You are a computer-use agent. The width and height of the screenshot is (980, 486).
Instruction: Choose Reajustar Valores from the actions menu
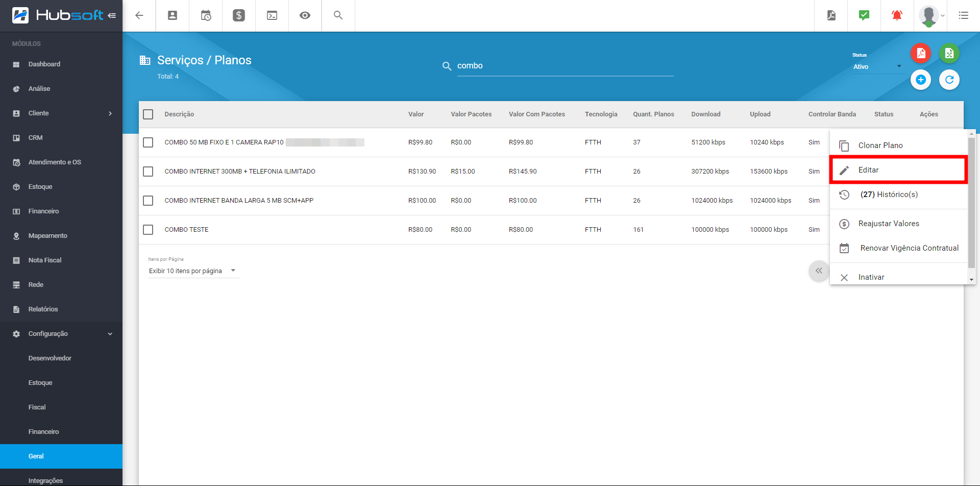coord(899,224)
